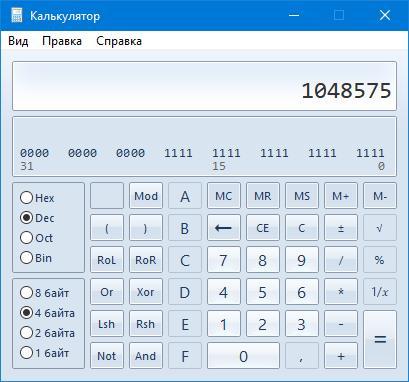Click the minus button
This screenshot has height=382, width=409.
[x=341, y=324]
